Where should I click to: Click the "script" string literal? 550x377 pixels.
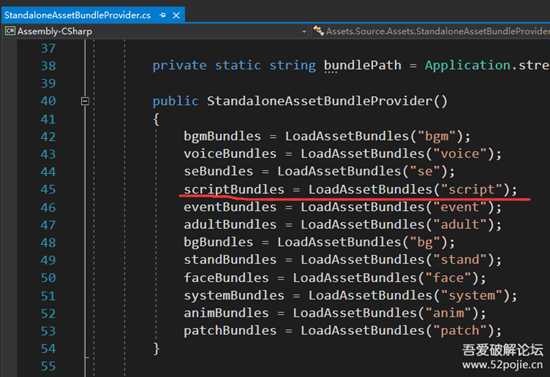point(472,190)
